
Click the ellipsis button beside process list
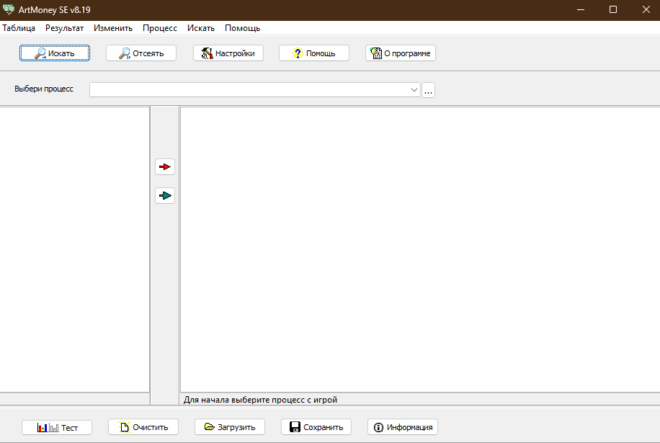[x=428, y=90]
